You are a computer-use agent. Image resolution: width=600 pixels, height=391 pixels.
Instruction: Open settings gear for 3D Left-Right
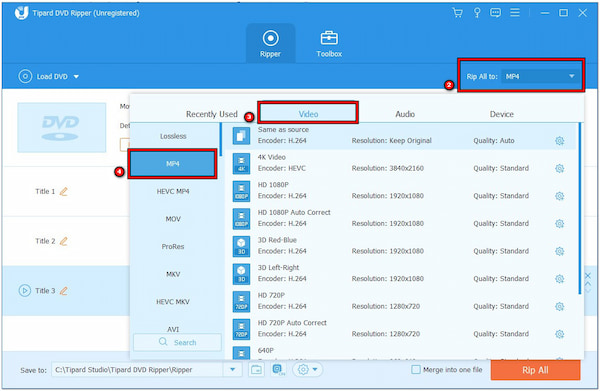559,279
